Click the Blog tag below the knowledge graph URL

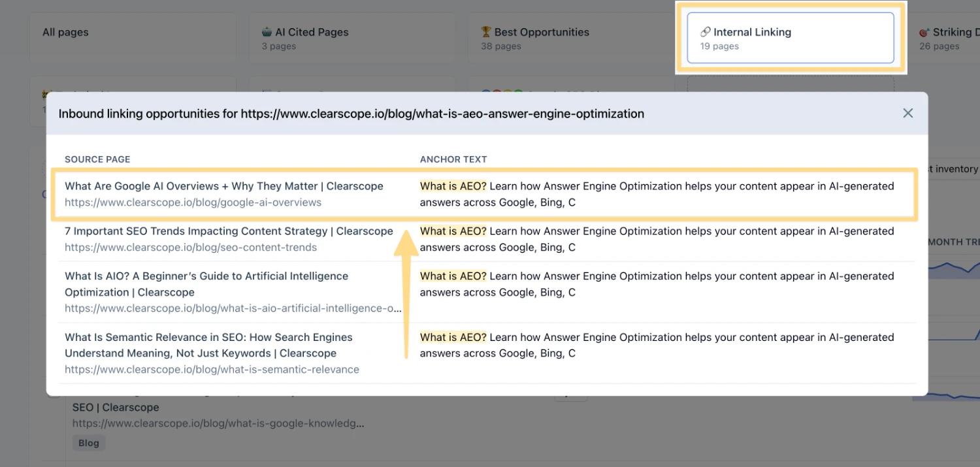(x=89, y=443)
